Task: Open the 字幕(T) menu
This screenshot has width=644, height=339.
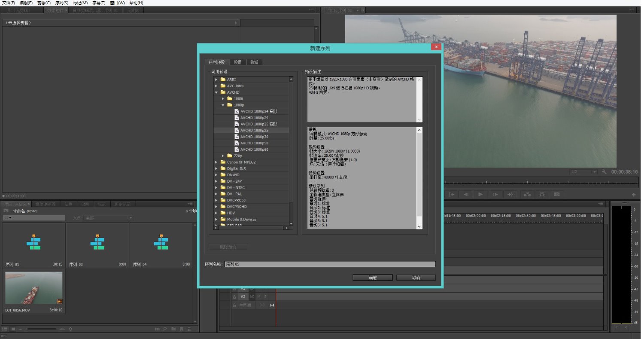Action: 99,3
